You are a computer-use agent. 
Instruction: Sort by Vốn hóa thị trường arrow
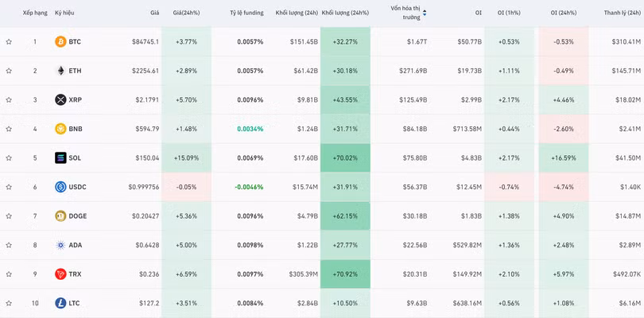[425, 13]
